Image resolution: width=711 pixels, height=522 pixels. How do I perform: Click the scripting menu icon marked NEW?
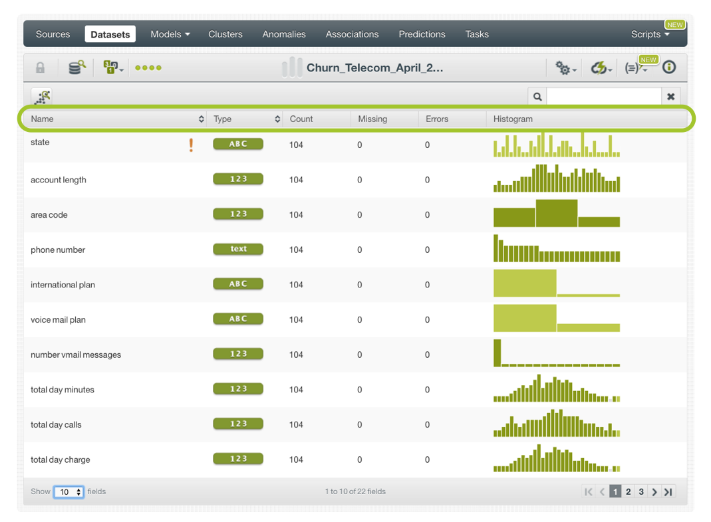tap(636, 68)
